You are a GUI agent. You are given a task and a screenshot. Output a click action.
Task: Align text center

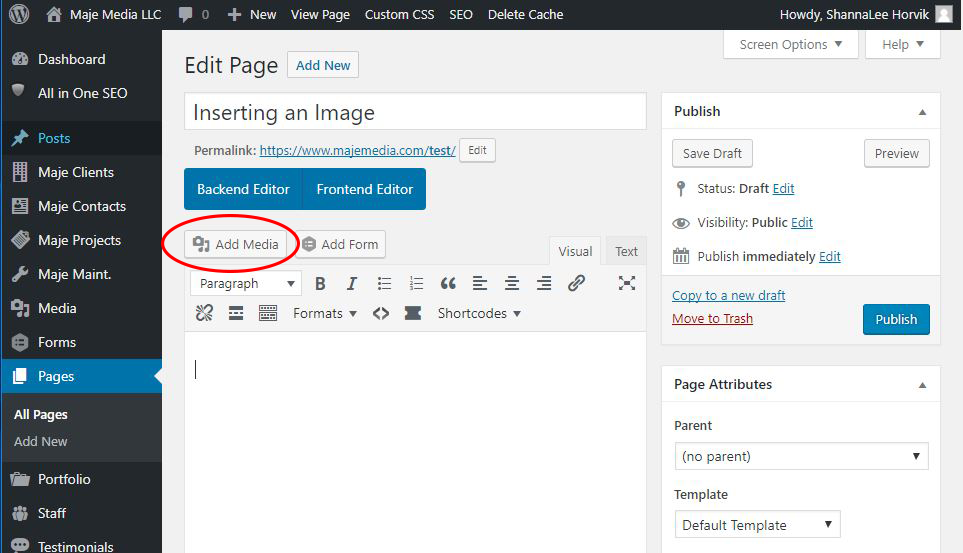[x=512, y=283]
